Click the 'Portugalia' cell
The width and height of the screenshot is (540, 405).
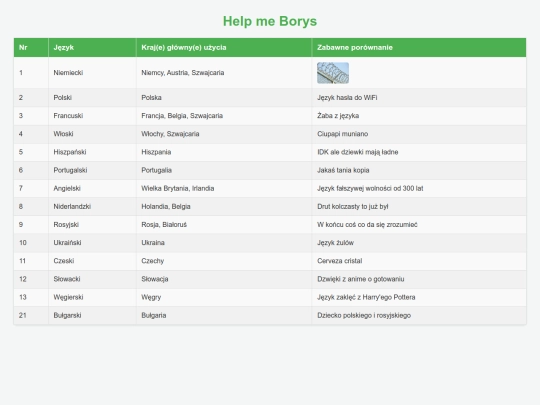pos(224,170)
